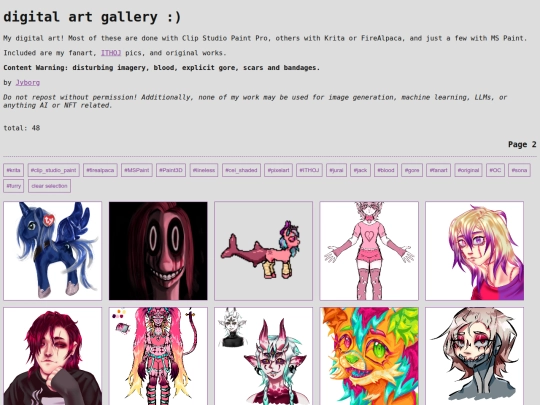View the pink heart-shirt character artwork
Image resolution: width=540 pixels, height=405 pixels.
pos(369,251)
